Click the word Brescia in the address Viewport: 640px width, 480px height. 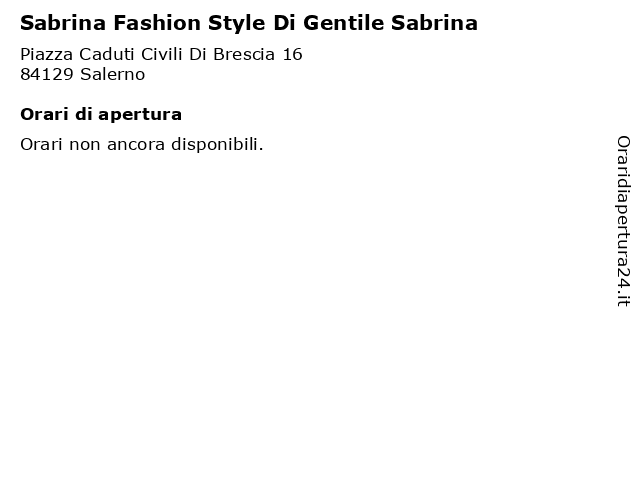coord(244,54)
